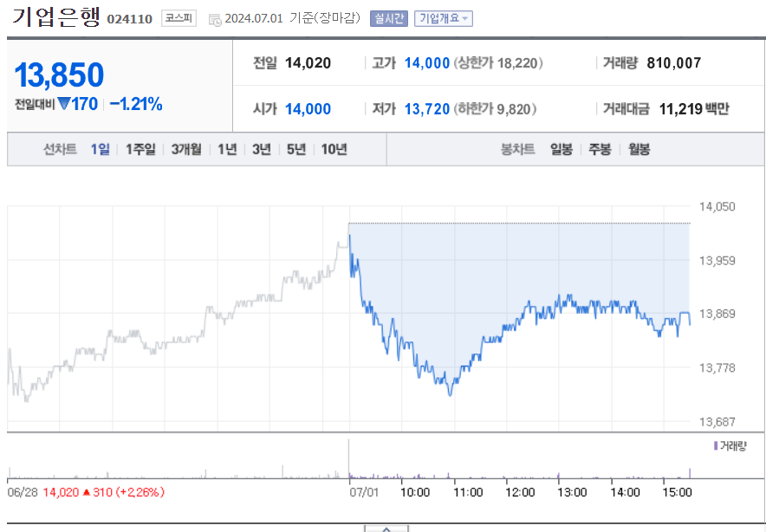Click the current price 13,850
Screen dimensions: 766x532
click(x=59, y=75)
